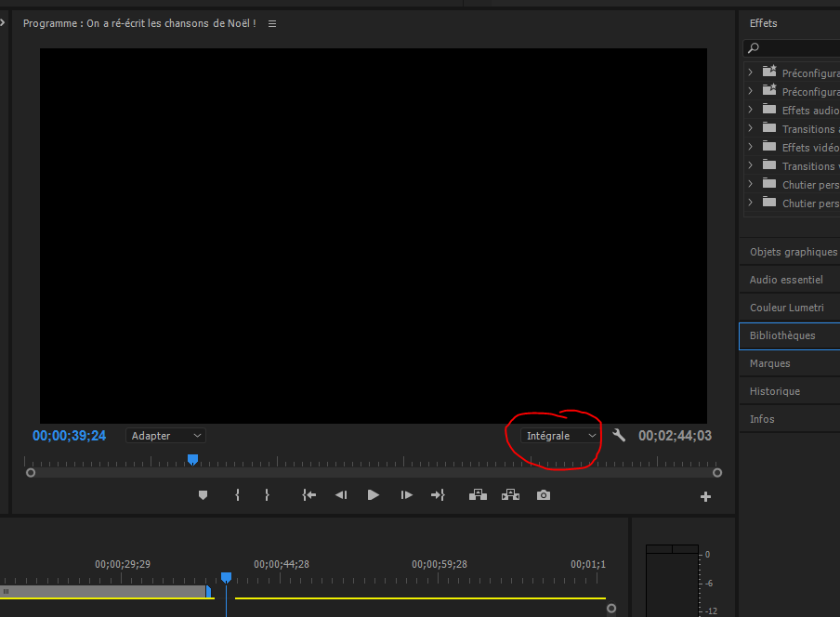Open the Adapter zoom level dropdown

tap(165, 436)
